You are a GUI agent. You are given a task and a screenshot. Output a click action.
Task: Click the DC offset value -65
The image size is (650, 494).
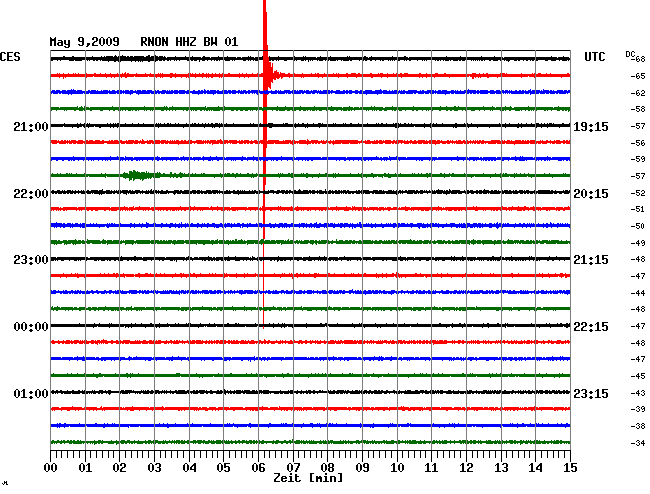click(638, 76)
